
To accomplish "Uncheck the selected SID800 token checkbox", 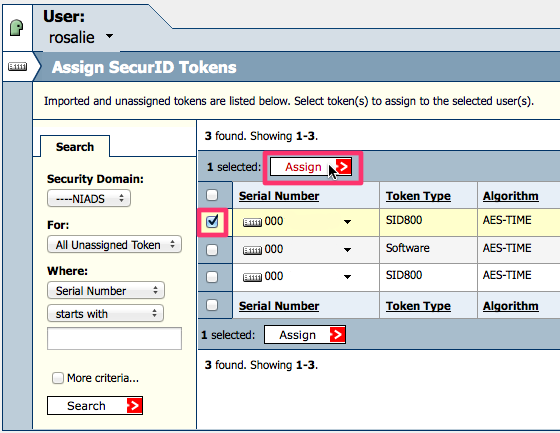I will [x=212, y=222].
